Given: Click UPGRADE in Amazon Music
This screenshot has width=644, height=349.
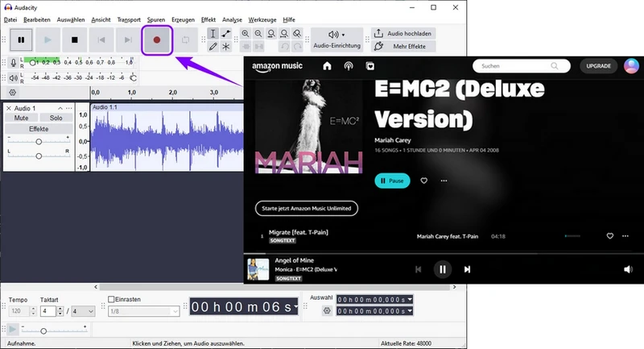Looking at the screenshot, I should click(x=598, y=66).
